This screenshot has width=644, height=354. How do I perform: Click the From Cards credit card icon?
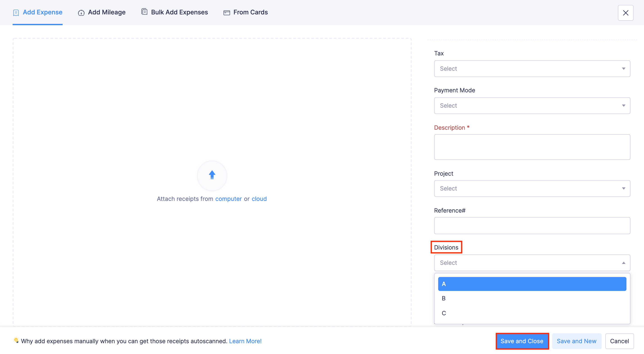coord(227,12)
